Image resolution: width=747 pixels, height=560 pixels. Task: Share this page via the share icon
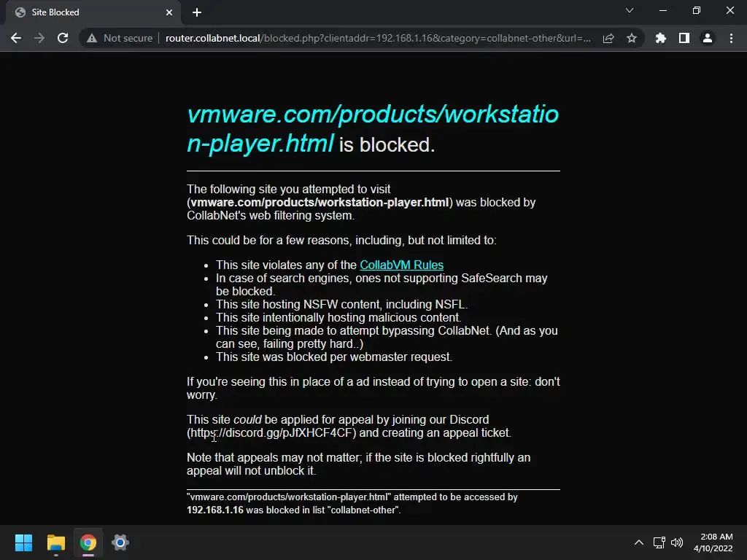[x=608, y=38]
